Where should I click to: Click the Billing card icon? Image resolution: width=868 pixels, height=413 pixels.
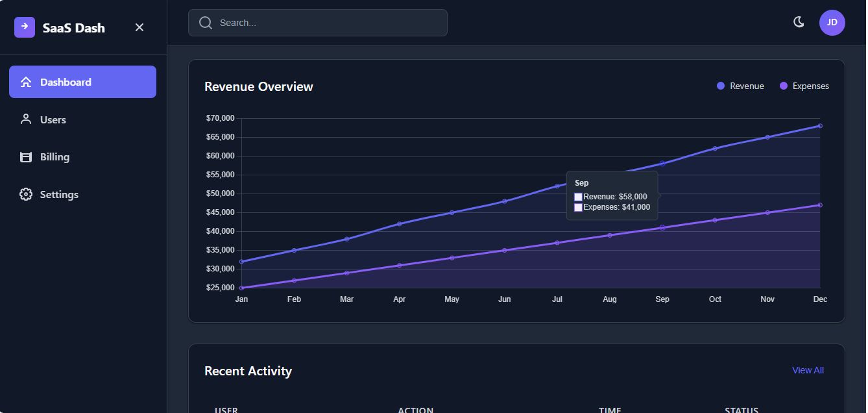[26, 157]
